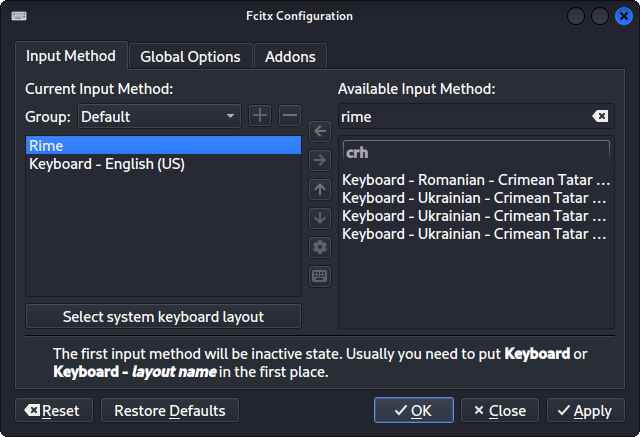Collapse the crh language group header
The width and height of the screenshot is (640, 437).
pyautogui.click(x=476, y=152)
